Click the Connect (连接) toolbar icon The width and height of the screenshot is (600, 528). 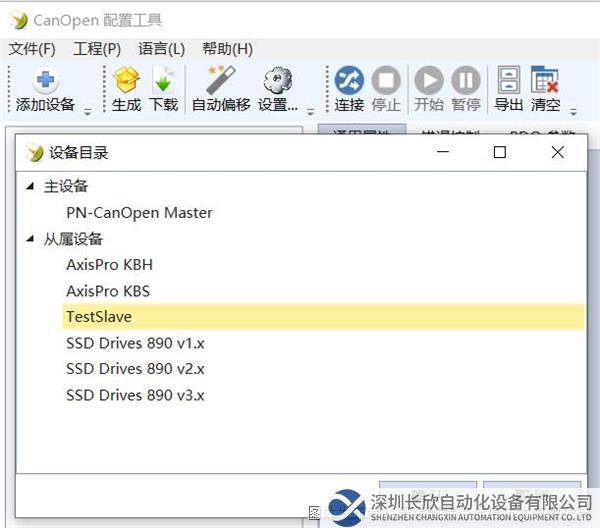(349, 81)
